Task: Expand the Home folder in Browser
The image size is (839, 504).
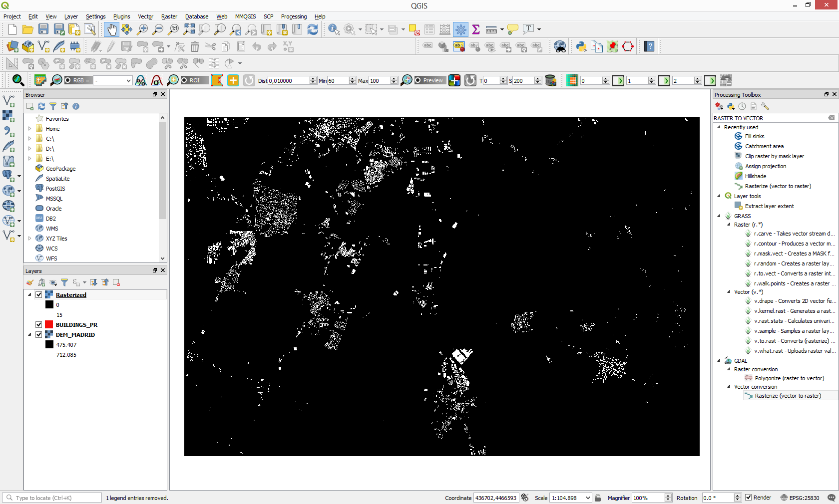Action: [x=30, y=129]
